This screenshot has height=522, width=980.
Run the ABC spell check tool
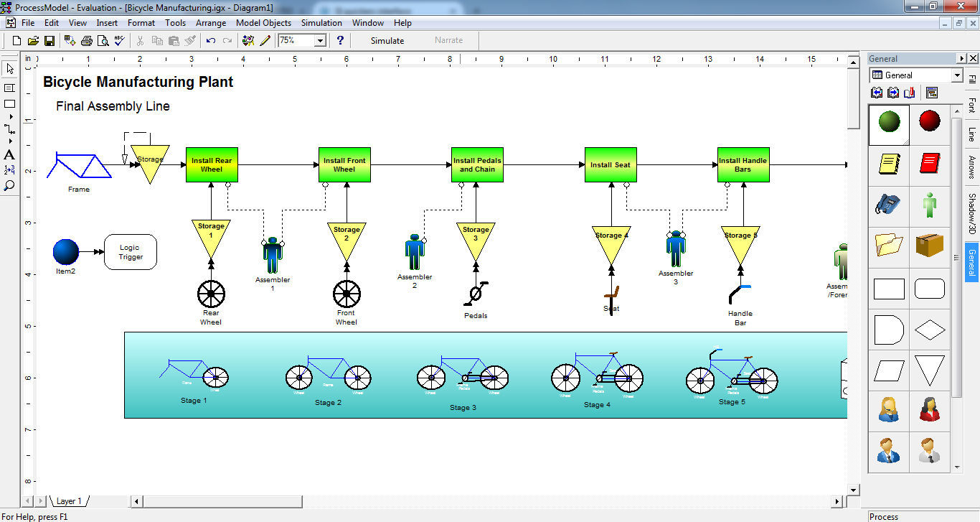(x=119, y=41)
